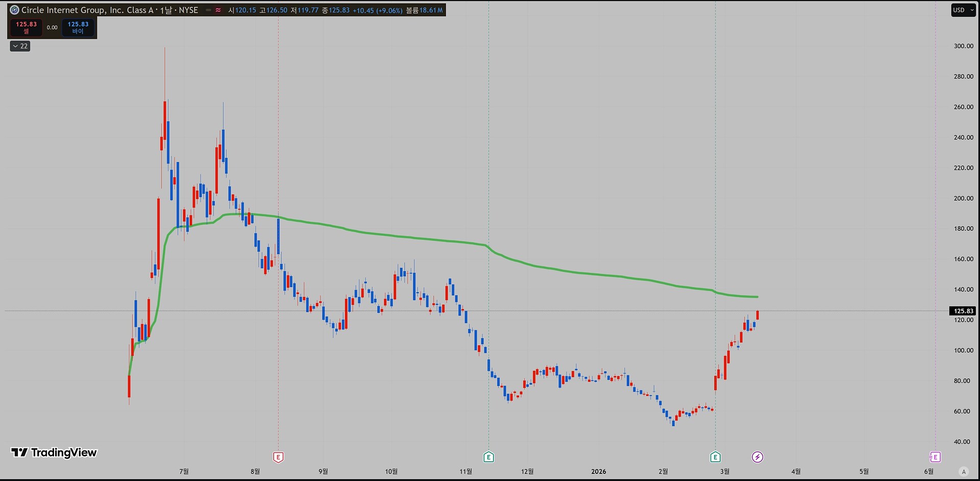The height and width of the screenshot is (481, 980).
Task: Click the gray dash market status icon
Action: point(208,10)
